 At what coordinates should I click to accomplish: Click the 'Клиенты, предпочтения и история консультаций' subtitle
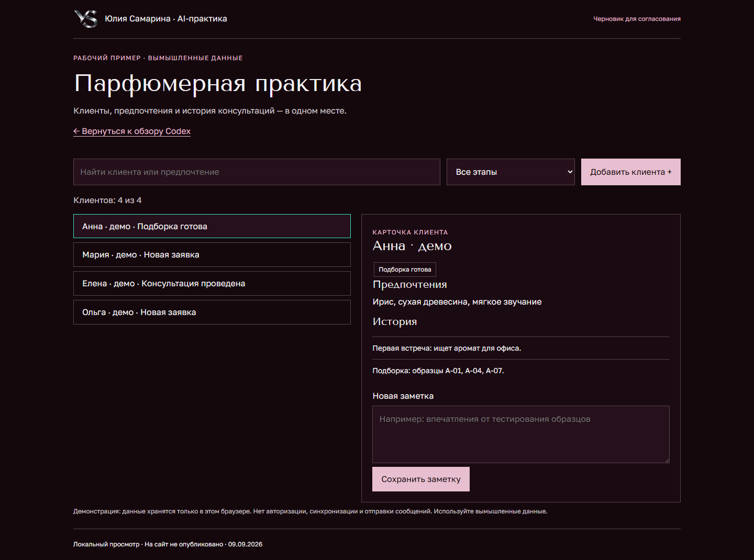174,111
